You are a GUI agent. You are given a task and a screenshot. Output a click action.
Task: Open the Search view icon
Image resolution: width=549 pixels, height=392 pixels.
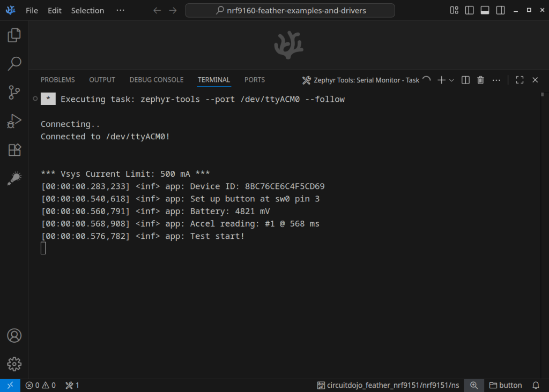[14, 64]
